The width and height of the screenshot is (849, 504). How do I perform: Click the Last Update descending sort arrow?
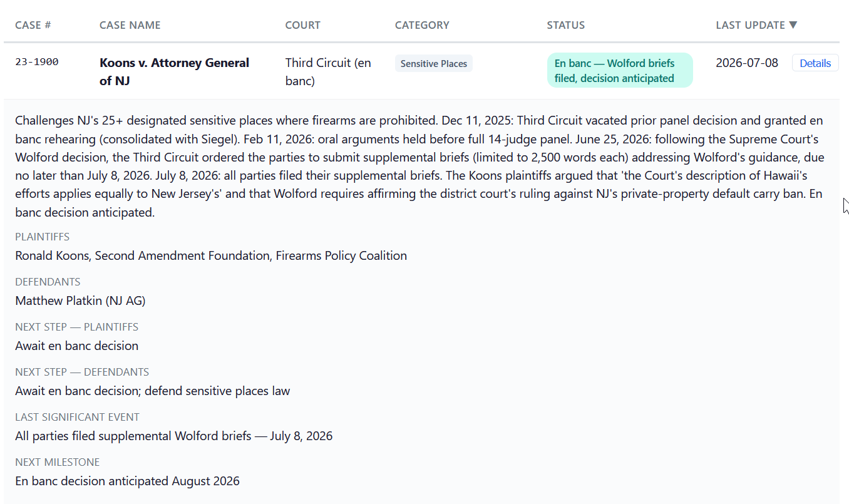[x=793, y=25]
